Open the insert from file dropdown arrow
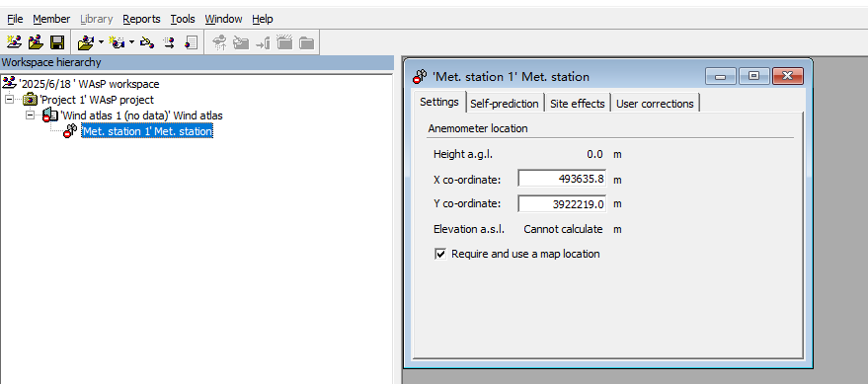This screenshot has height=384, width=868. 101,42
